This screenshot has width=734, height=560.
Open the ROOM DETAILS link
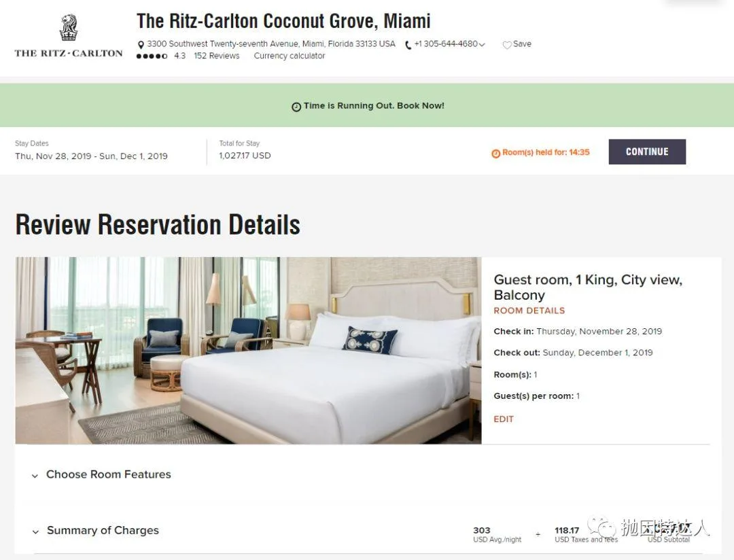coord(529,311)
